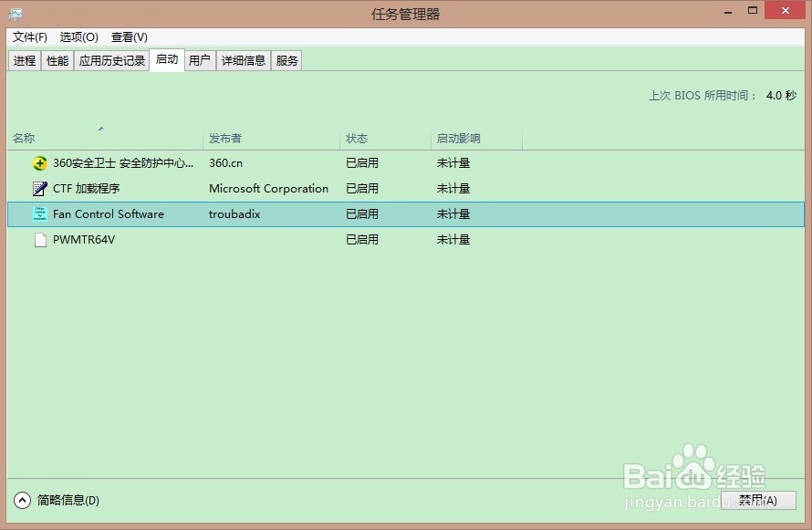Open the 查看(V) menu

(x=129, y=37)
